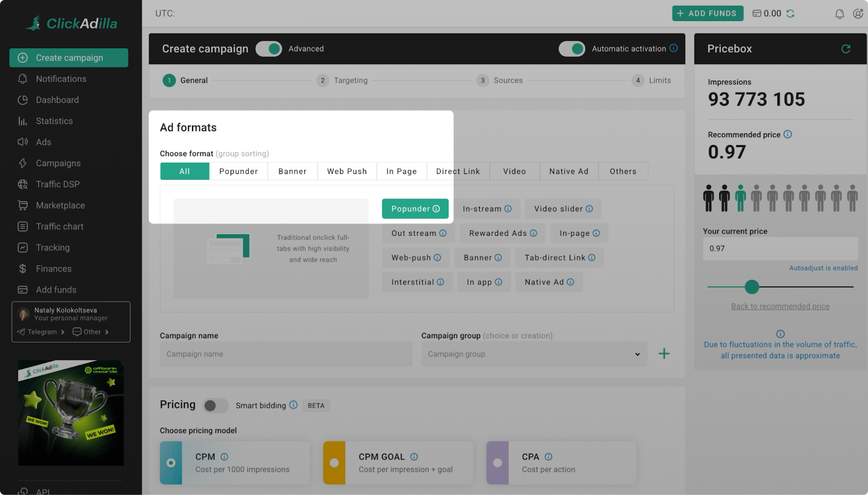Screen dimensions: 868x495
Task: Click the Campaigns lightning icon
Action: tap(23, 163)
